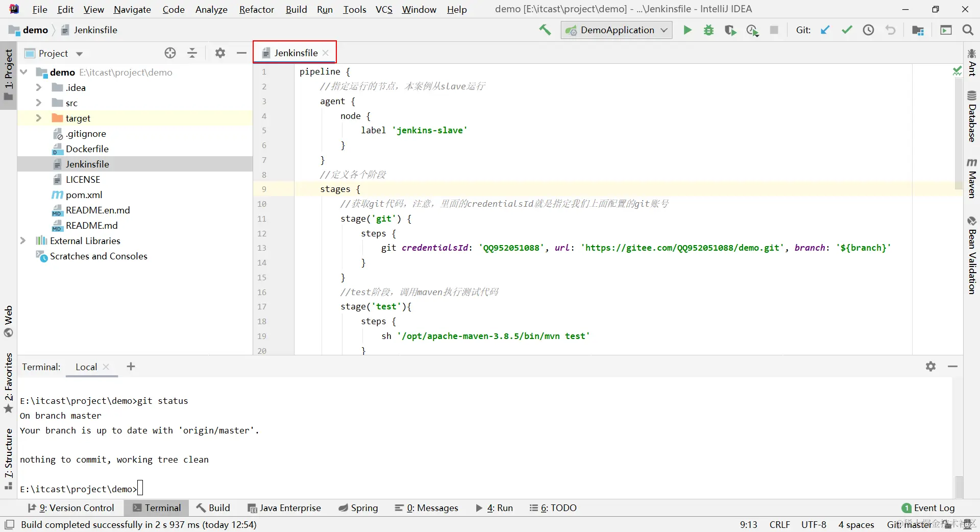
Task: Toggle the Web side tool window
Action: (8, 321)
